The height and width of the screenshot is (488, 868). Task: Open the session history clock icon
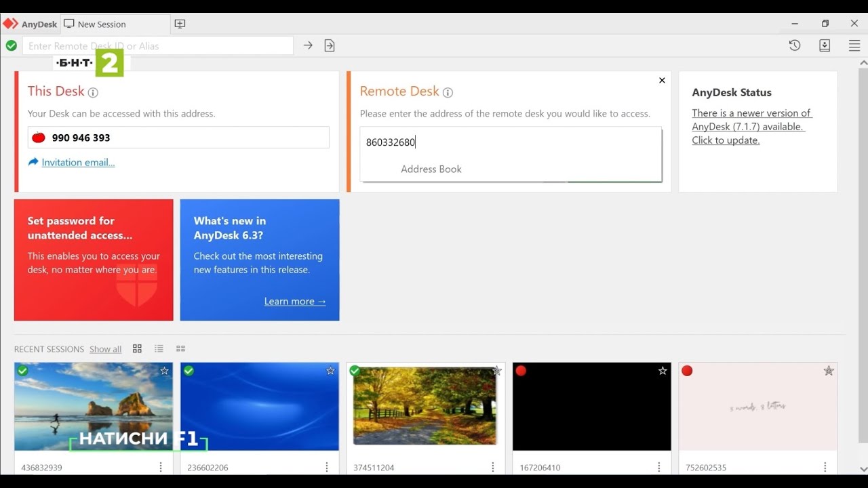pos(795,45)
